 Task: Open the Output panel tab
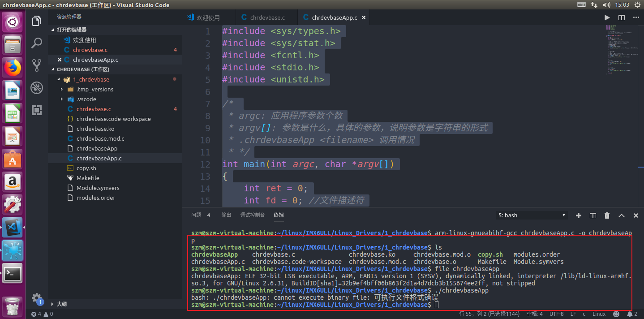(x=226, y=216)
